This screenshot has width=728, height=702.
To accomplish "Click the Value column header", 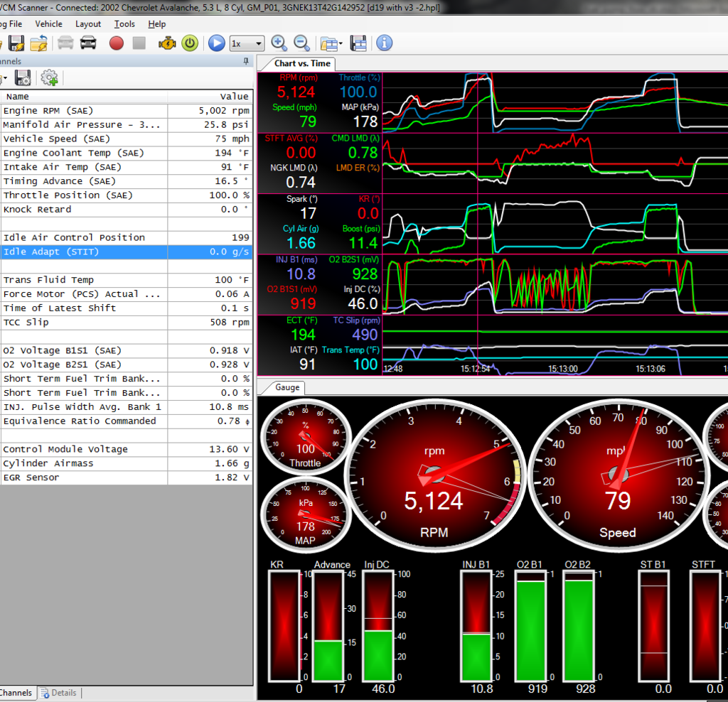I will 210,97.
